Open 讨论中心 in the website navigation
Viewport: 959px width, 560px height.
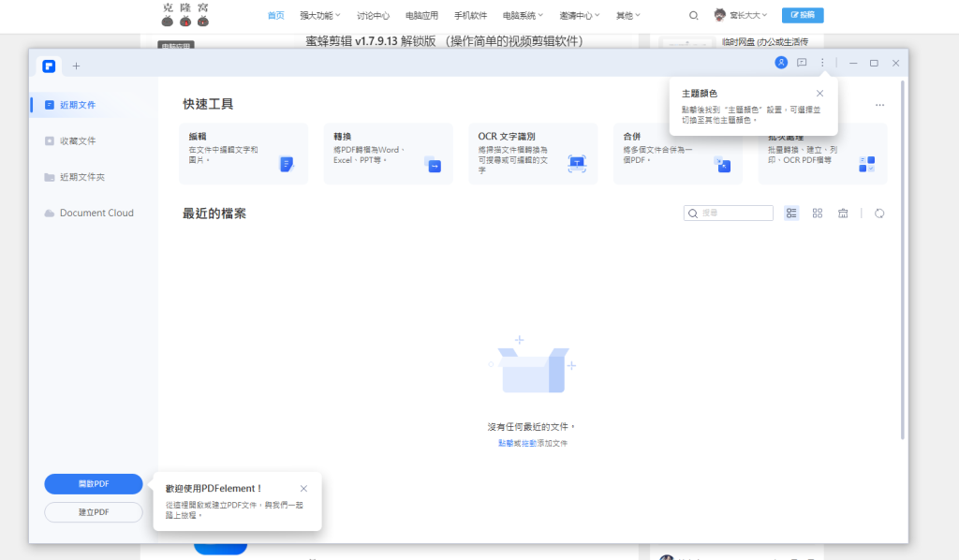click(x=373, y=15)
